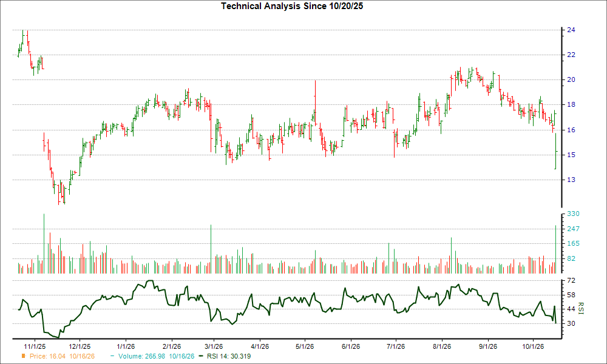Click the 9/1/26 date axis label
The width and height of the screenshot is (607, 364).
coord(488,346)
